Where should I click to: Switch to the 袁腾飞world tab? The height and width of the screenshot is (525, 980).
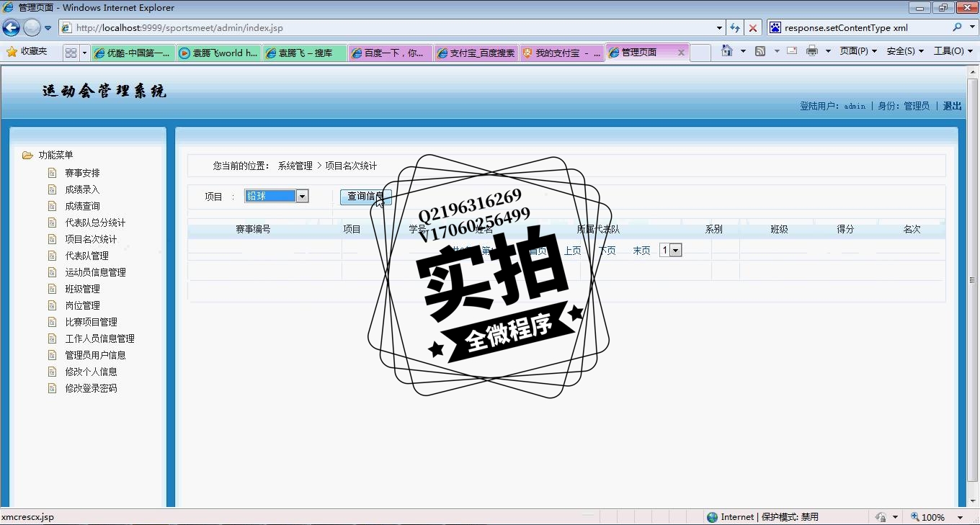click(x=219, y=53)
